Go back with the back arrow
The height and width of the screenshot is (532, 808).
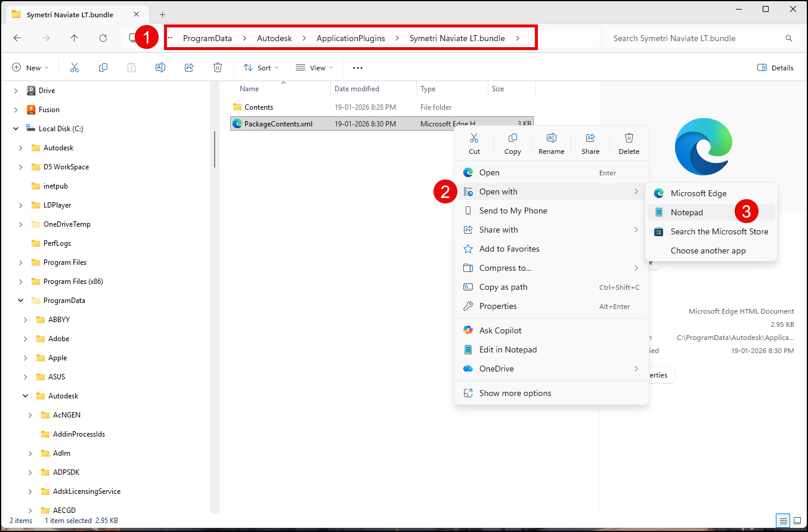click(17, 38)
